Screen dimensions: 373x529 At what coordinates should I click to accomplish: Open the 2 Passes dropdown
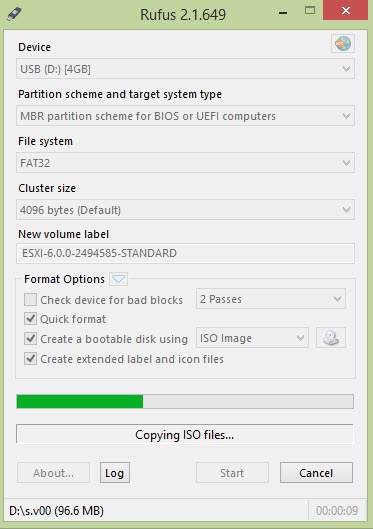pyautogui.click(x=271, y=299)
